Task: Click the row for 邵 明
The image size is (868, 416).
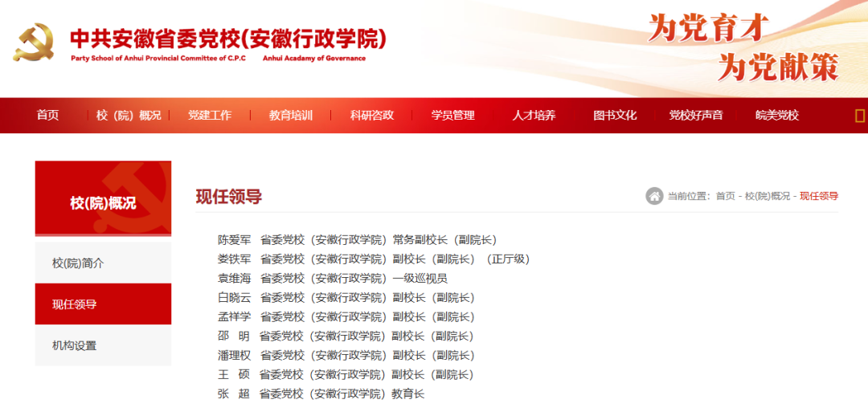Action: coord(346,336)
